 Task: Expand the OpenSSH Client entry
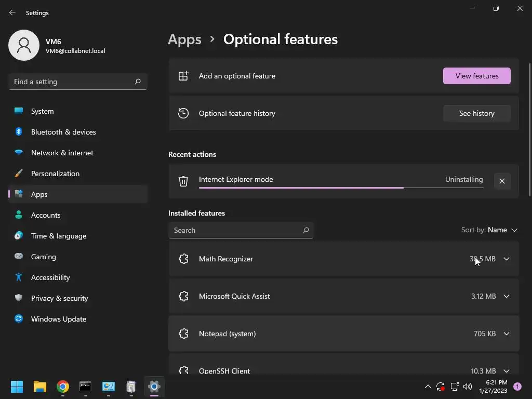tap(506, 371)
